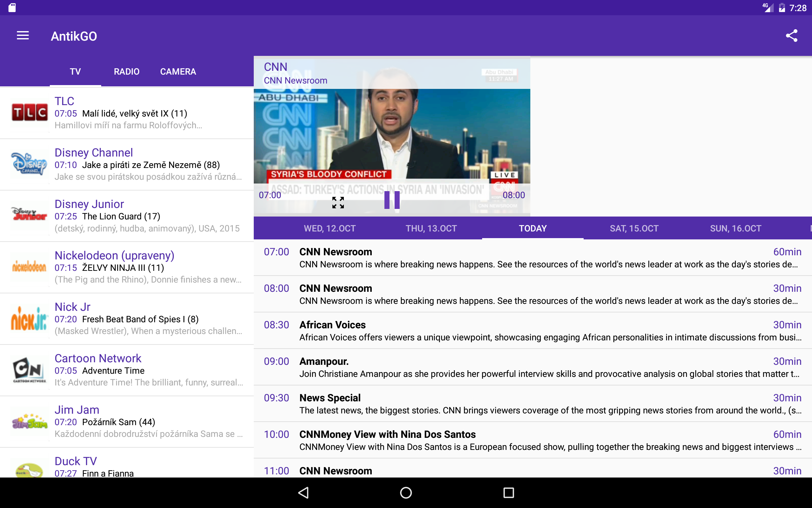Screen dimensions: 812x508
Task: Switch to the TV tab
Action: coord(75,71)
